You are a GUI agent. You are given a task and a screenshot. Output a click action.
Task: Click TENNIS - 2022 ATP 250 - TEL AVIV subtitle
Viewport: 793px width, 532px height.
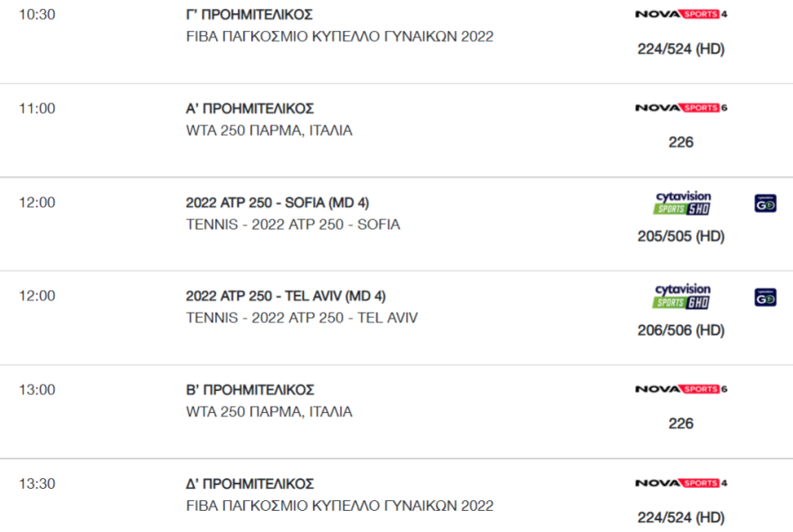302,318
